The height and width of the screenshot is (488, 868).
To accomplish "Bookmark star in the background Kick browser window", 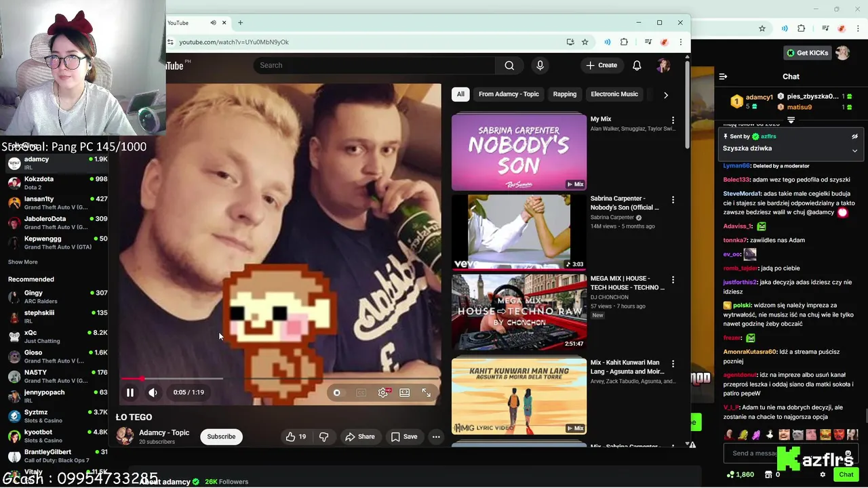I will 762,28.
